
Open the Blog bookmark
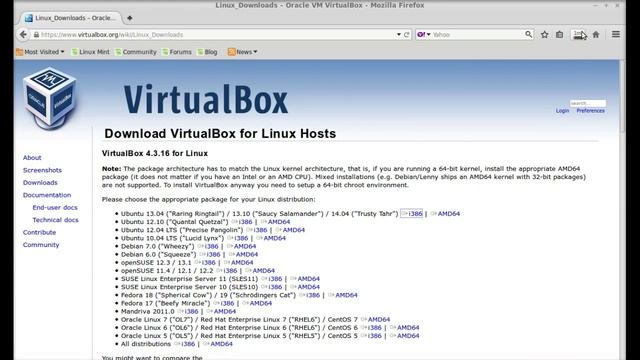(x=207, y=52)
